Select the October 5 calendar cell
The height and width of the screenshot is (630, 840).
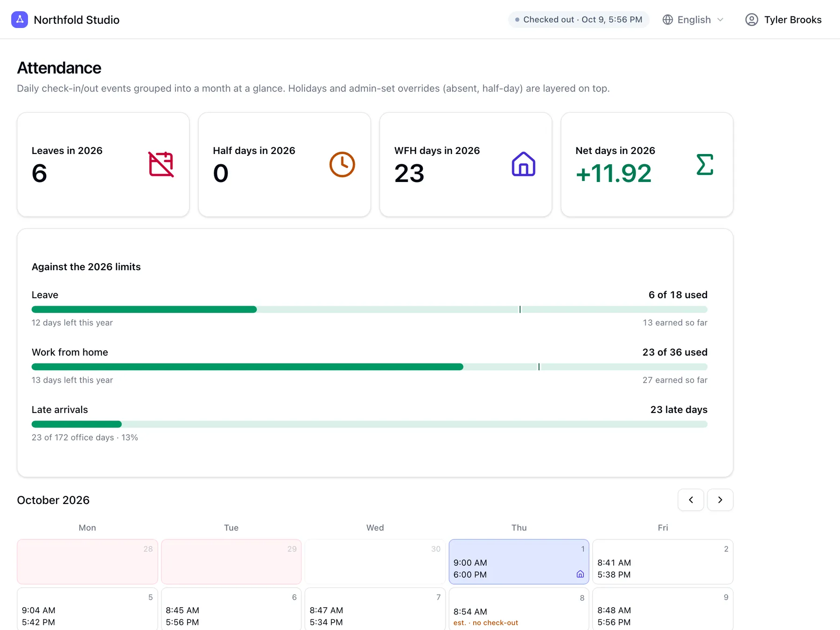[87, 609]
